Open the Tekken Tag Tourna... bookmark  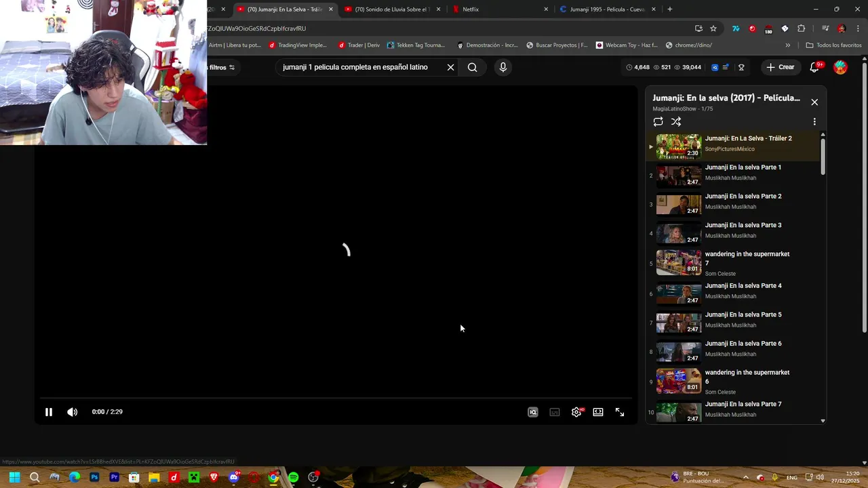point(416,45)
